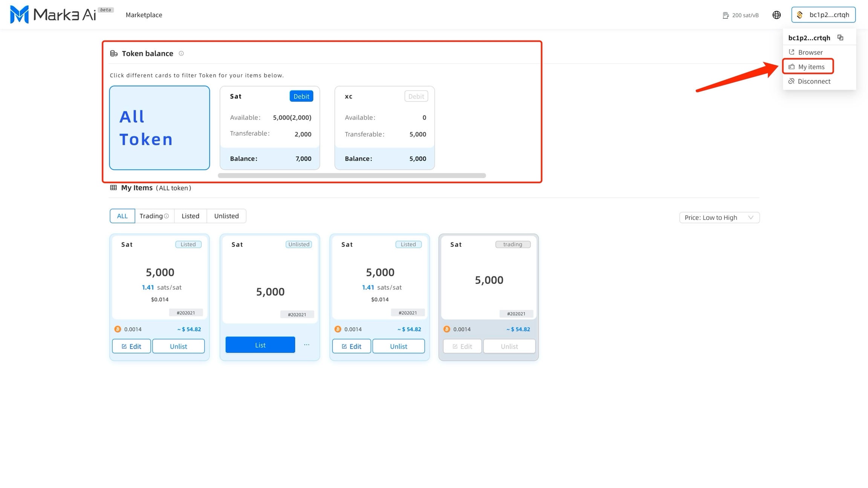Image resolution: width=868 pixels, height=488 pixels.
Task: Click the gas fee 200 sat/vB icon
Action: click(x=726, y=15)
